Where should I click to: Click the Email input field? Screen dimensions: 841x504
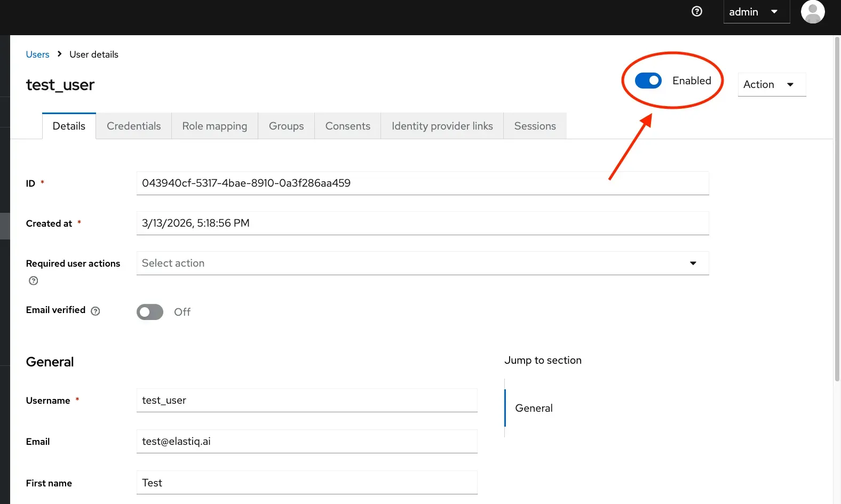306,442
